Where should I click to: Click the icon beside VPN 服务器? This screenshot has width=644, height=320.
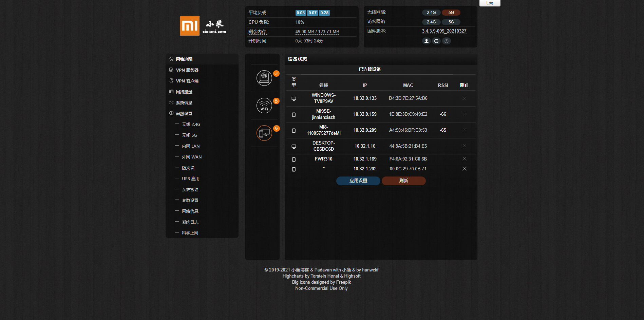(x=171, y=70)
